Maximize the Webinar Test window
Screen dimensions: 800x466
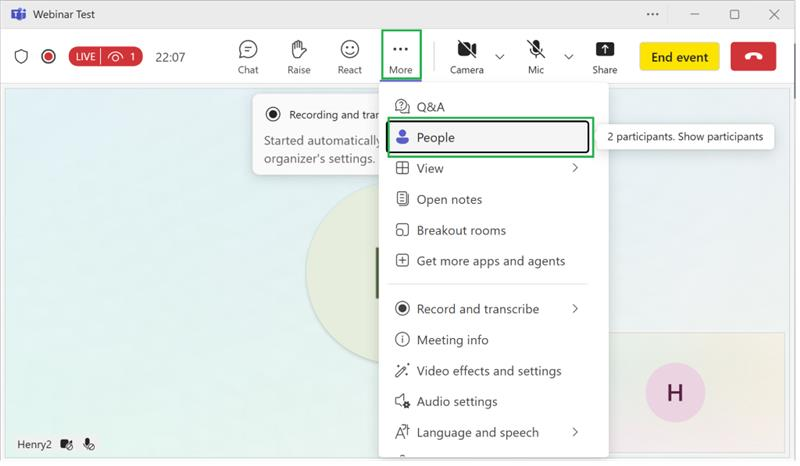tap(734, 14)
